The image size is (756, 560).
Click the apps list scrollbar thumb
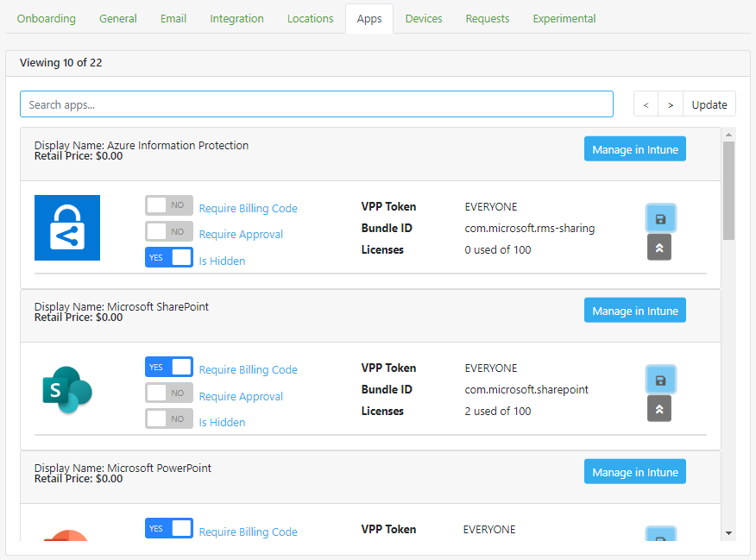click(728, 191)
